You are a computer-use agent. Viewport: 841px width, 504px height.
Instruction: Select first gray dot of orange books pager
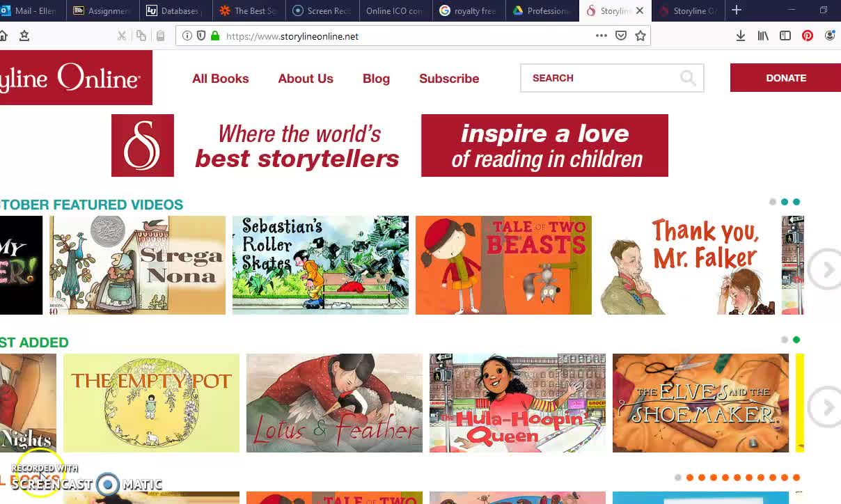tap(678, 478)
